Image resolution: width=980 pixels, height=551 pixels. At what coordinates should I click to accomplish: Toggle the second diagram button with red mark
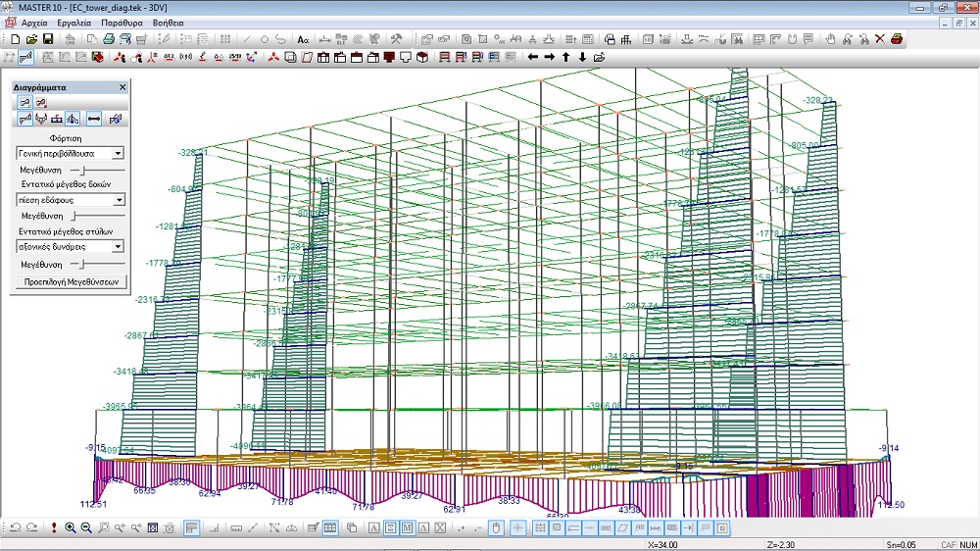point(41,102)
